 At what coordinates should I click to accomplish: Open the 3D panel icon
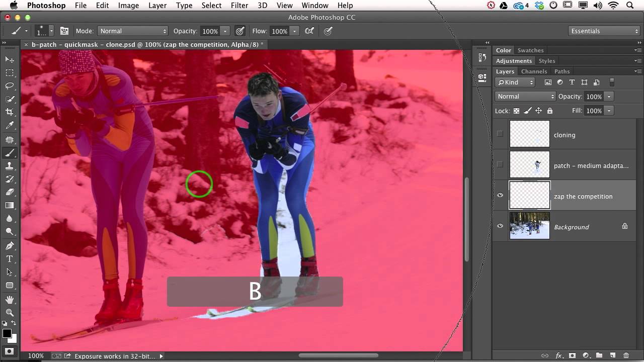[x=482, y=77]
